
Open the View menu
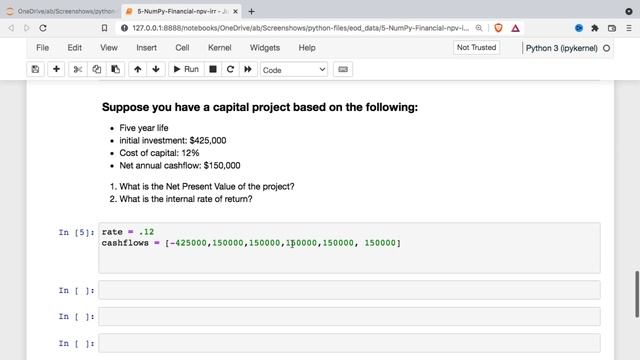(109, 48)
